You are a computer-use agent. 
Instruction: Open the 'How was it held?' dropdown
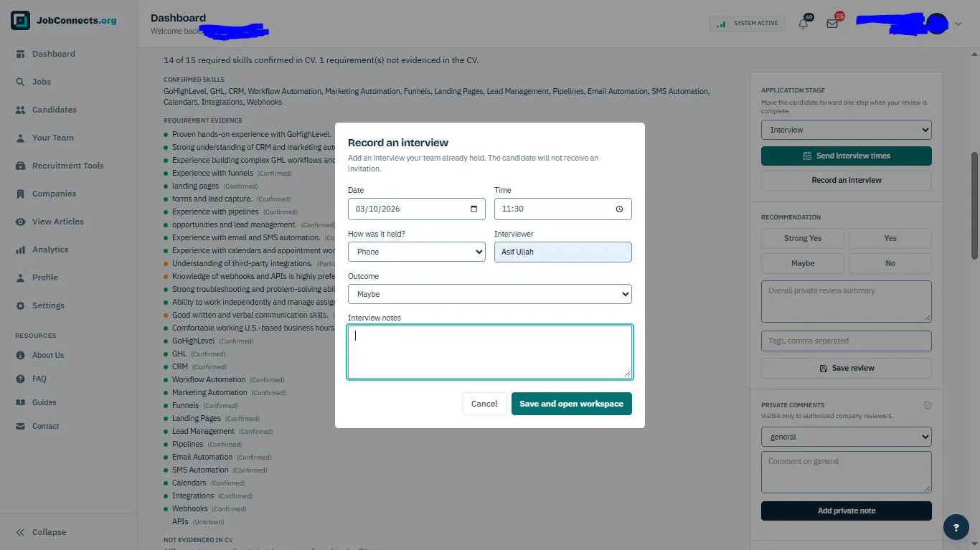pyautogui.click(x=417, y=252)
